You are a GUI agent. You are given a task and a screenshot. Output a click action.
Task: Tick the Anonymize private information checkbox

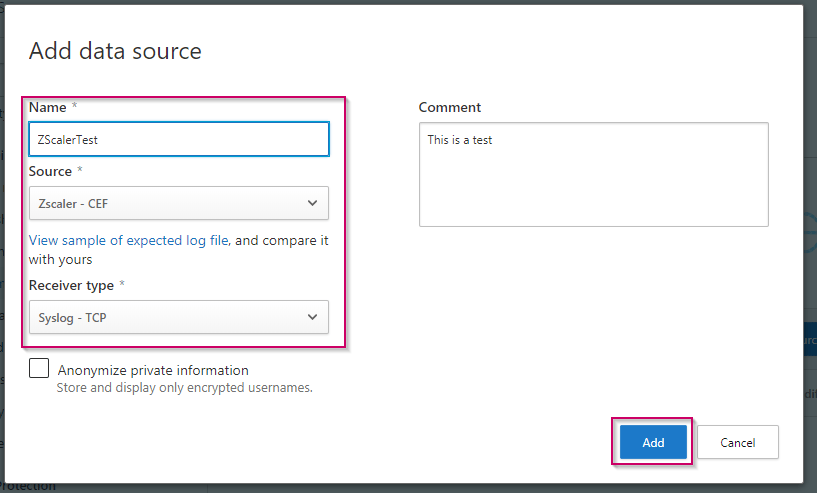pyautogui.click(x=39, y=368)
